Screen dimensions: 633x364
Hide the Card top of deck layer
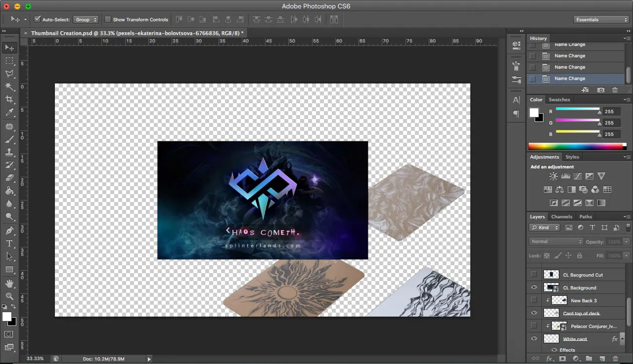tap(534, 313)
